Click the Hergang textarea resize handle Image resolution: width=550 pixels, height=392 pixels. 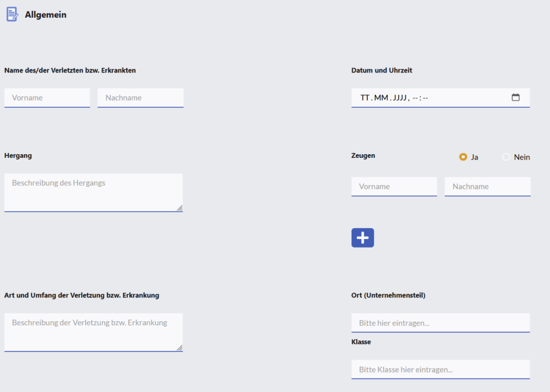pos(179,208)
